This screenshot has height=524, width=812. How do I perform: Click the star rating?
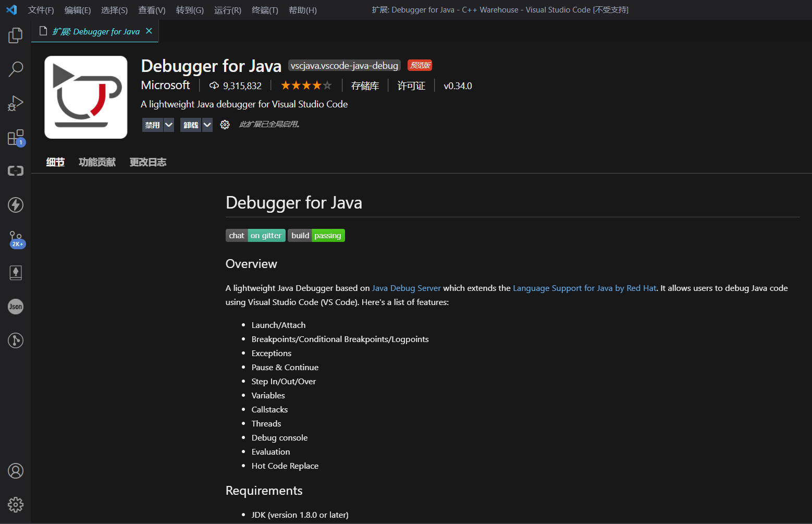click(x=306, y=86)
